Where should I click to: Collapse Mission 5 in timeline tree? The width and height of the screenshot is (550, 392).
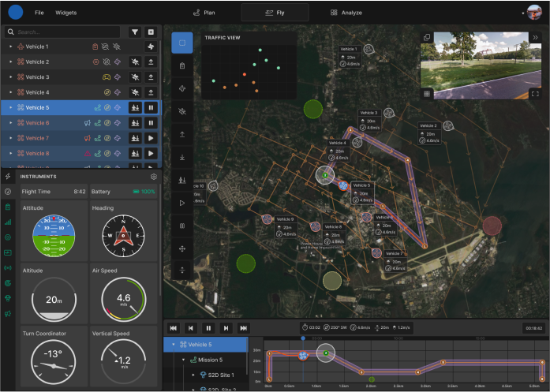(x=183, y=360)
